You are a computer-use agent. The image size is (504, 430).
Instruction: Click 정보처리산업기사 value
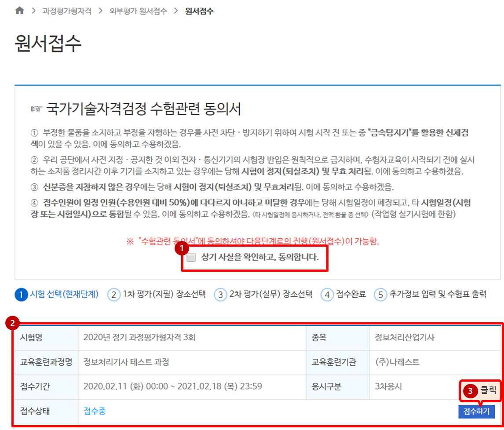tap(405, 337)
